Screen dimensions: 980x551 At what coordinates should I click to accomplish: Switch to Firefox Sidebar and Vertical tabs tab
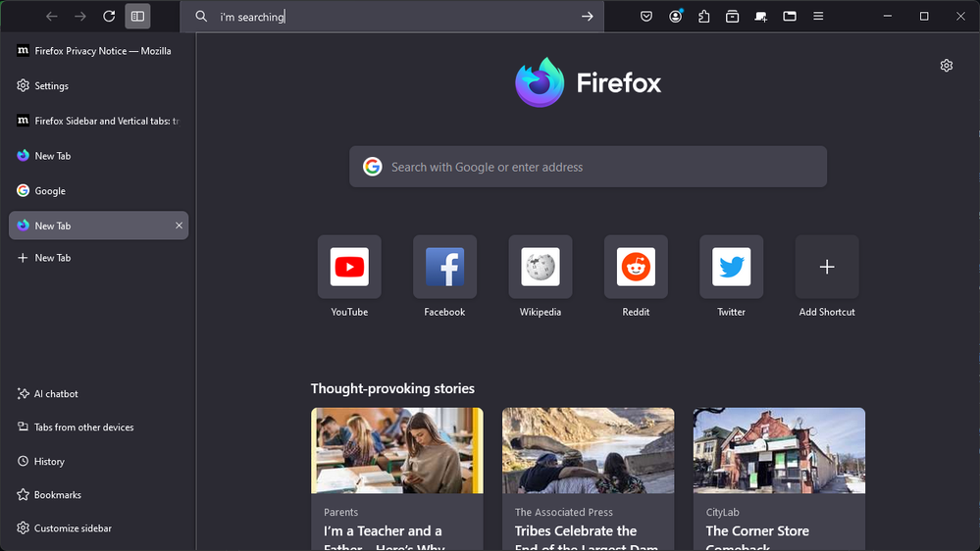click(99, 121)
